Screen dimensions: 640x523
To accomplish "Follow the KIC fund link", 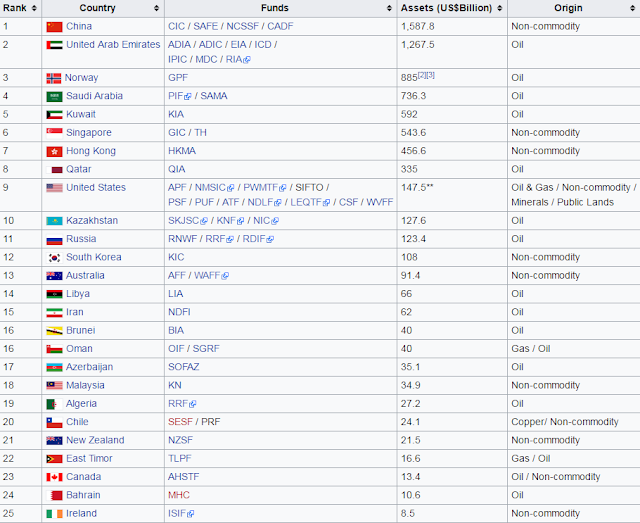I will coord(176,258).
